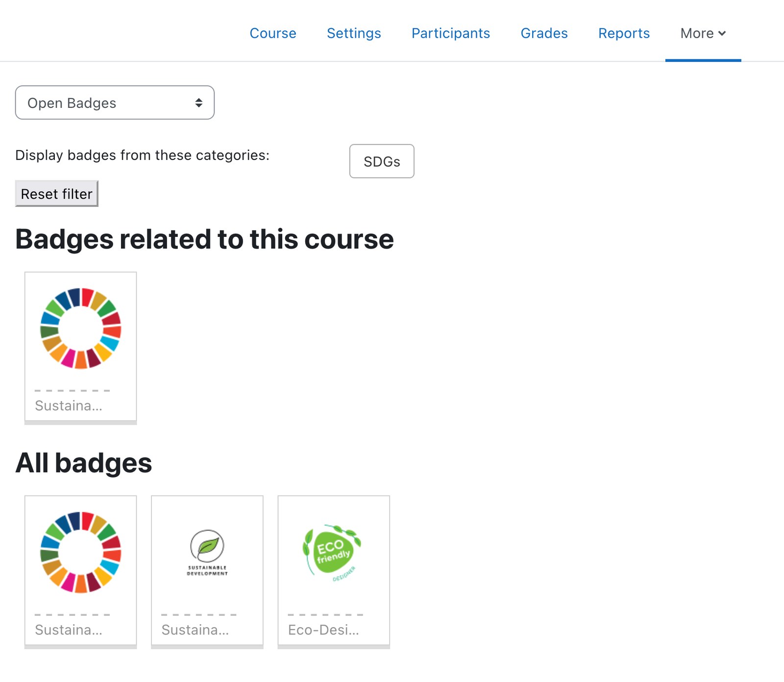The image size is (784, 682).
Task: Click the All badges heading
Action: [x=84, y=463]
